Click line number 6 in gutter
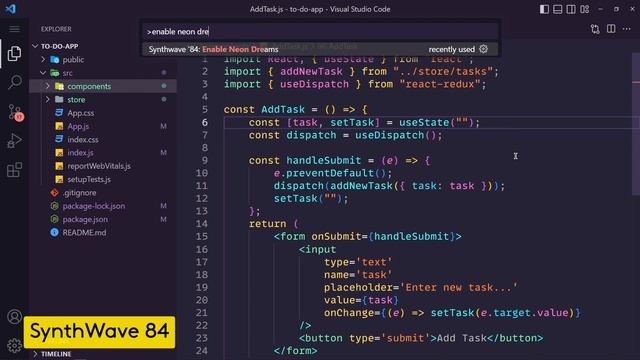640x360 pixels. coord(204,122)
